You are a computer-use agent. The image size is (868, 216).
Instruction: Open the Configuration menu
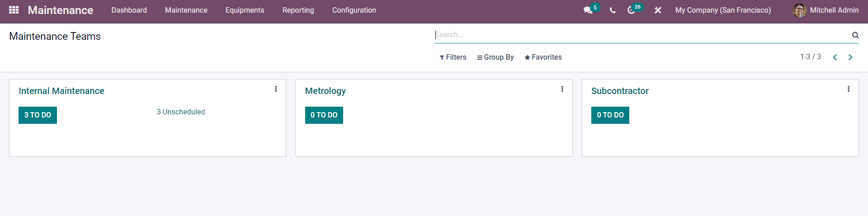tap(354, 10)
